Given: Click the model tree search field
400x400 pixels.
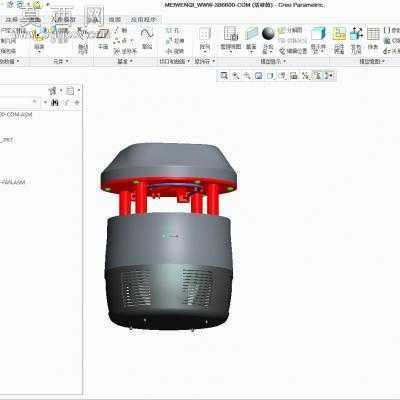Looking at the screenshot, I should click(20, 102).
